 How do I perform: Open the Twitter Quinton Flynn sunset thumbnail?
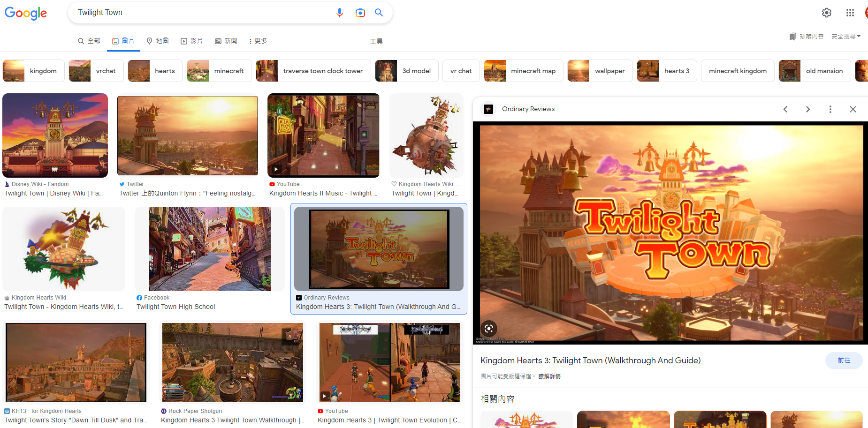point(188,135)
